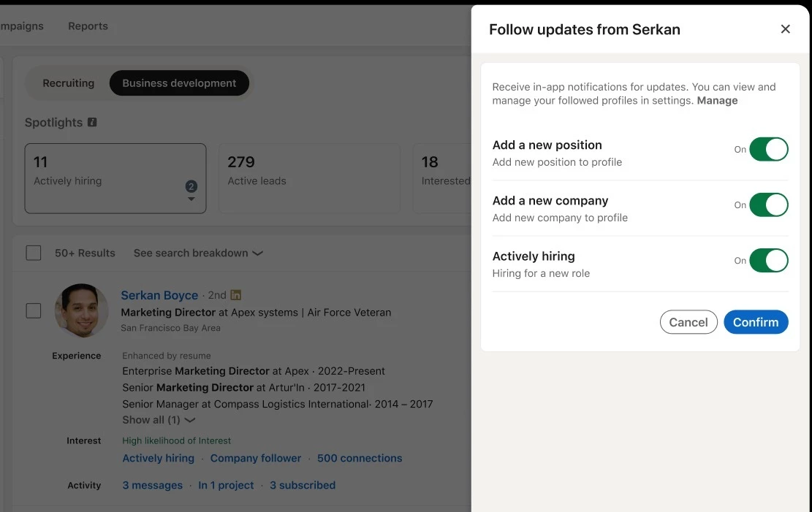This screenshot has width=812, height=512.
Task: Turn off the "Add a new position" toggle
Action: pyautogui.click(x=768, y=149)
